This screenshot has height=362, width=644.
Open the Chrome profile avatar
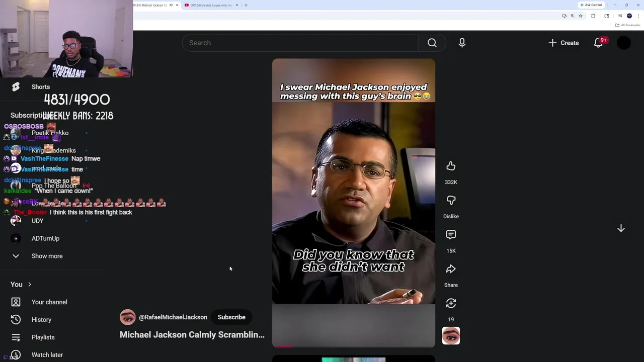(x=629, y=16)
